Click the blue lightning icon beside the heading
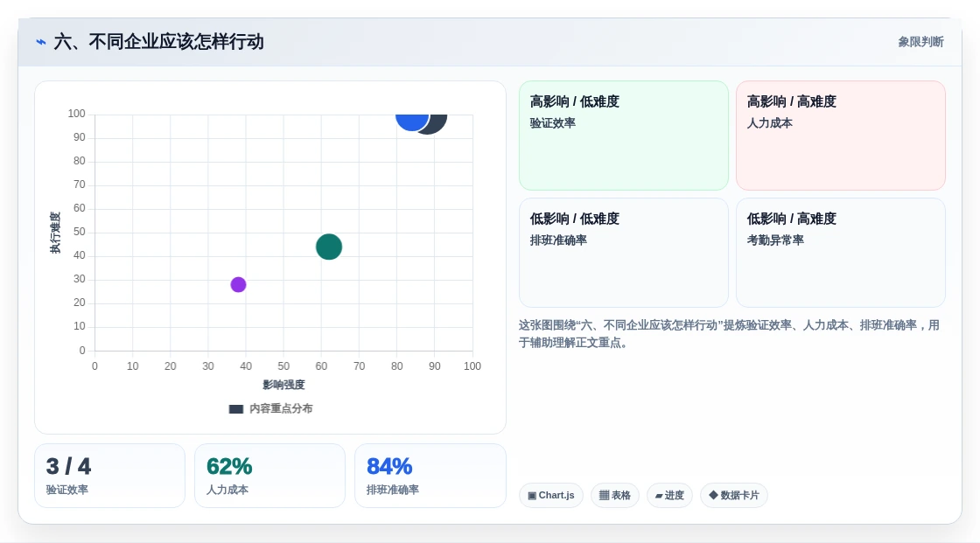 click(x=41, y=42)
